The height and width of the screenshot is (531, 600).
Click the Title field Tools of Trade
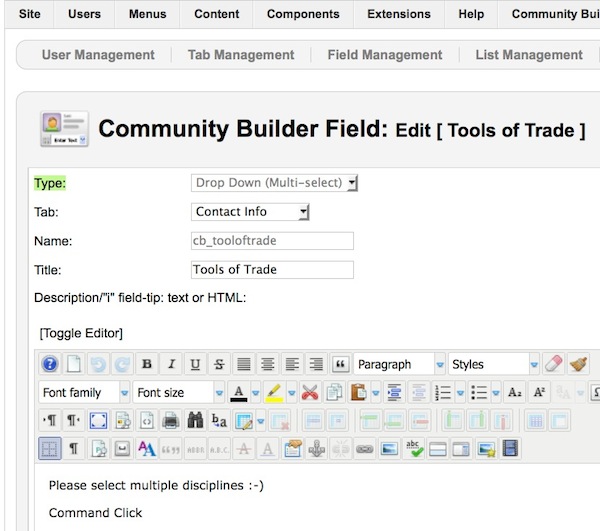click(272, 270)
